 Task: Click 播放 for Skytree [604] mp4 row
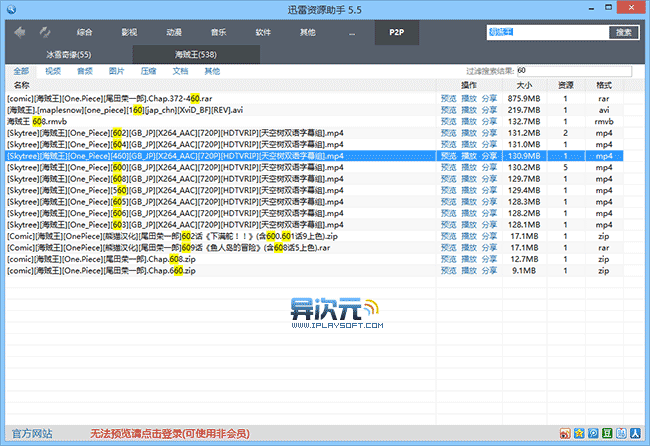tap(469, 144)
